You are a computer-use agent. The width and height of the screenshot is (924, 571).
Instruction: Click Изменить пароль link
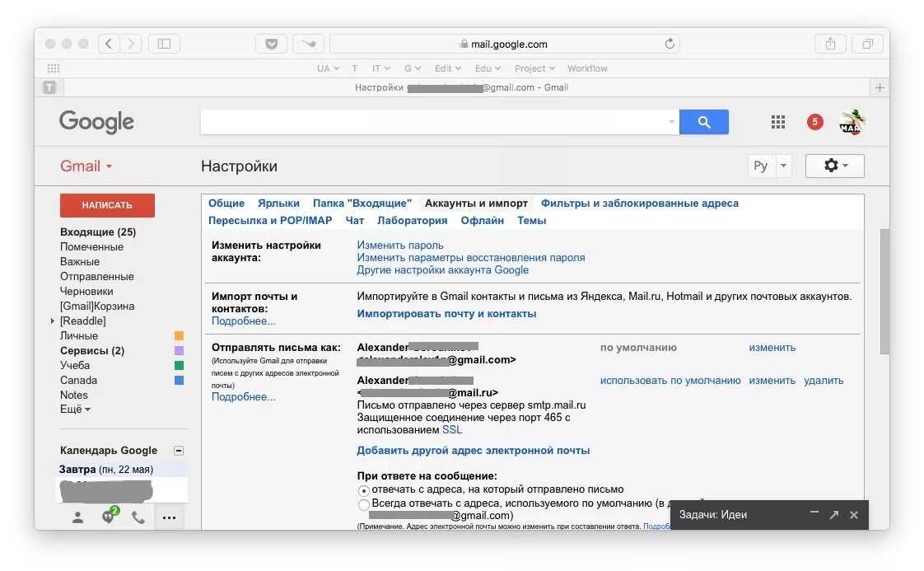pyautogui.click(x=400, y=246)
